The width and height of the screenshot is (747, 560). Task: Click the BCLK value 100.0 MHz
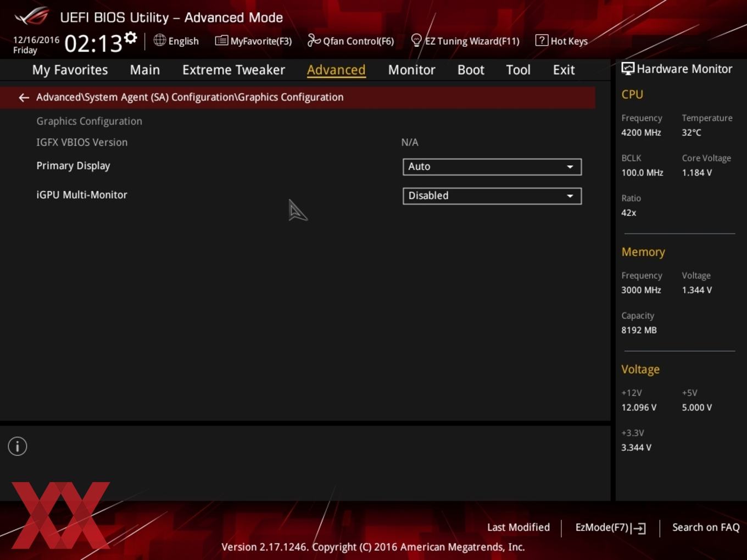(x=642, y=172)
